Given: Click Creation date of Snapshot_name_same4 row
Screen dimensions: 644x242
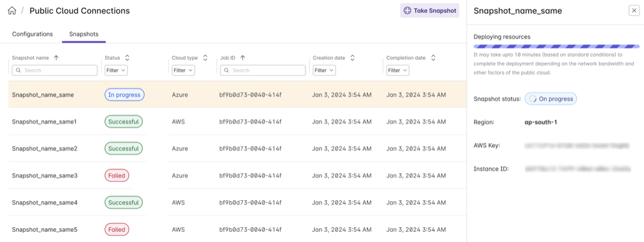Looking at the screenshot, I should tap(342, 203).
